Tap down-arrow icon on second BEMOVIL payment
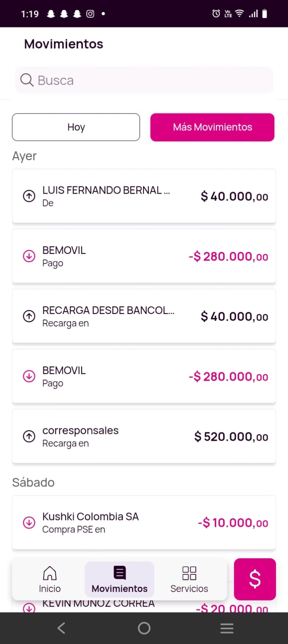 point(29,376)
